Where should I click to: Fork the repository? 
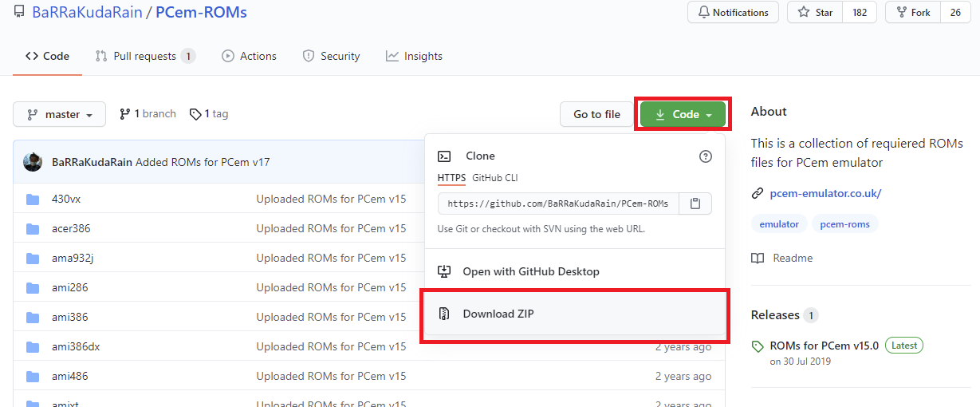(913, 12)
